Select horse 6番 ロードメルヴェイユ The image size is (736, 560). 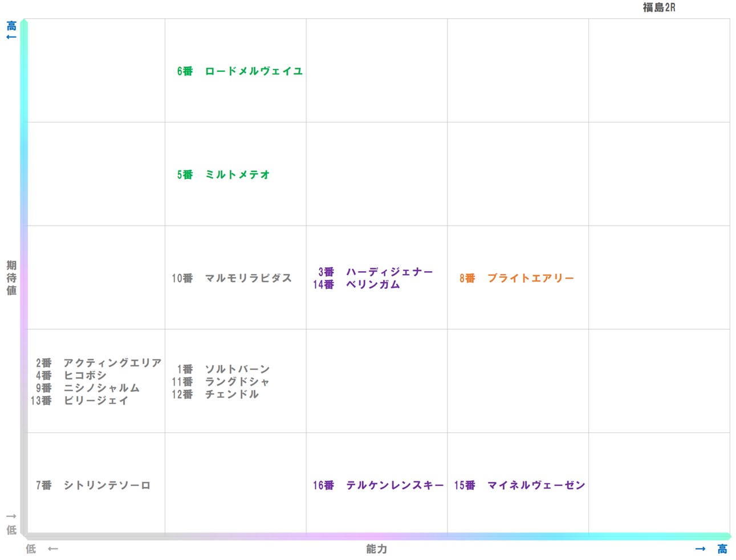(x=239, y=71)
